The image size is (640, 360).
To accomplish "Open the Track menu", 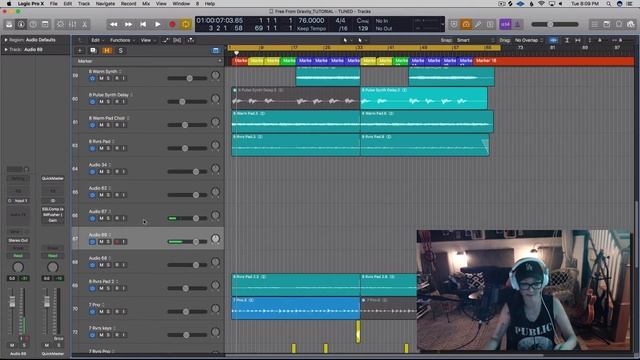I will pyautogui.click(x=84, y=4).
